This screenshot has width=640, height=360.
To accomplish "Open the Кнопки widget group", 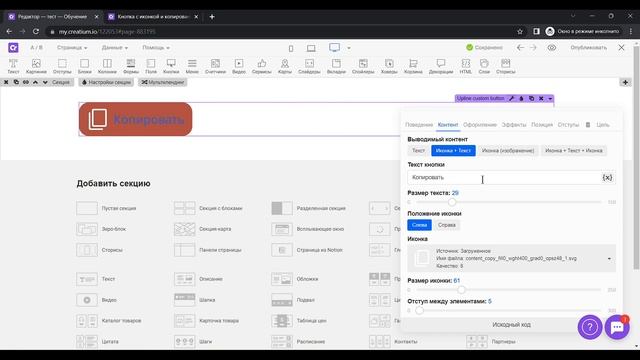I will pos(171,66).
